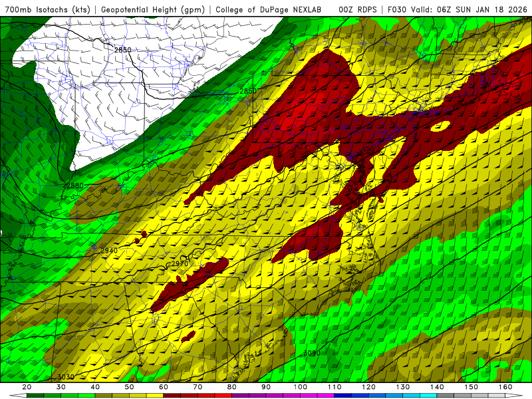Click the 'Geopotential Height (gpm)' title text
This screenshot has width=532, height=399.
tap(153, 9)
